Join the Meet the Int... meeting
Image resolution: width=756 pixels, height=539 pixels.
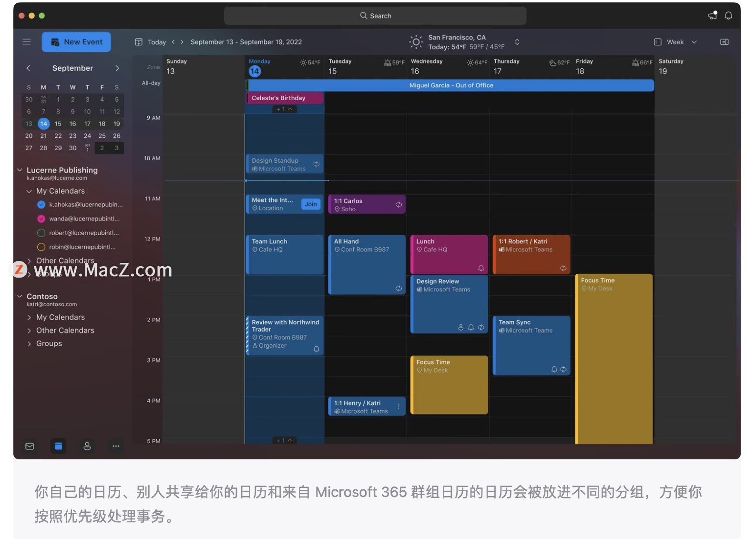311,204
